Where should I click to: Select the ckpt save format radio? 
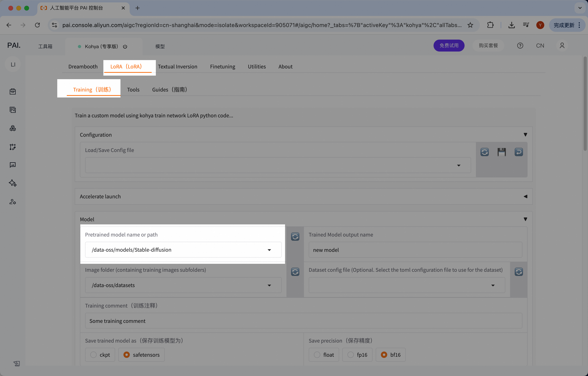coord(93,355)
